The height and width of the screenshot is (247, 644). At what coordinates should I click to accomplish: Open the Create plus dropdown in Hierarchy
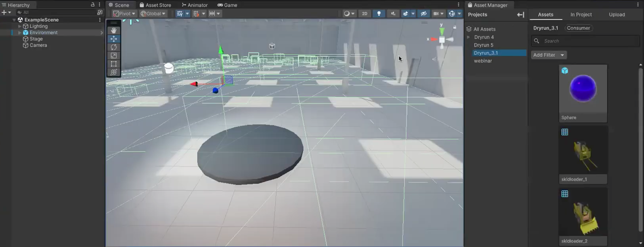(x=6, y=12)
